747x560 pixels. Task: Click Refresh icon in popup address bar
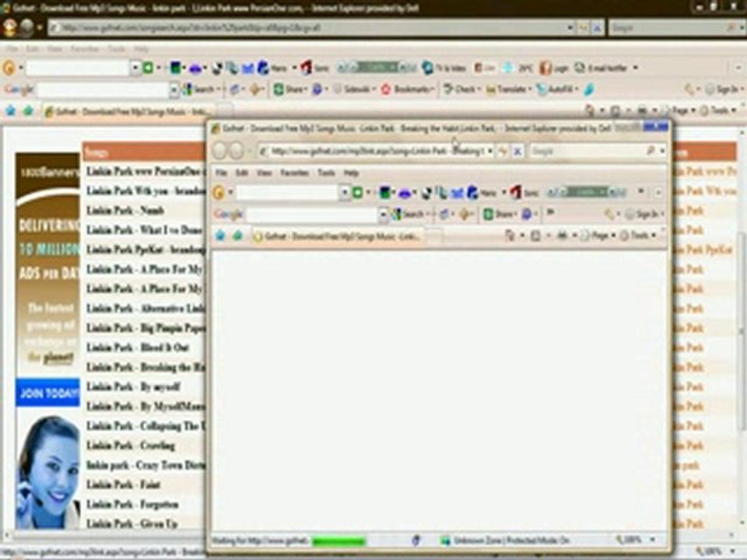click(503, 152)
